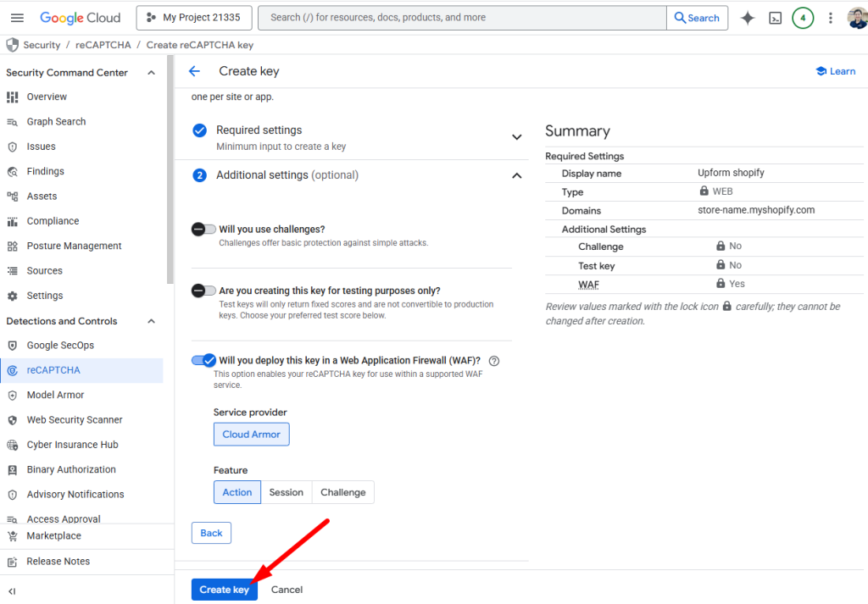
Task: Toggle the testing purposes only switch
Action: tap(203, 291)
